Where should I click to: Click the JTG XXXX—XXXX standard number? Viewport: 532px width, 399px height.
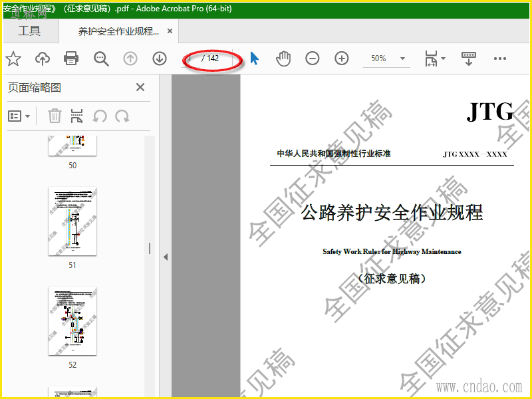475,154
